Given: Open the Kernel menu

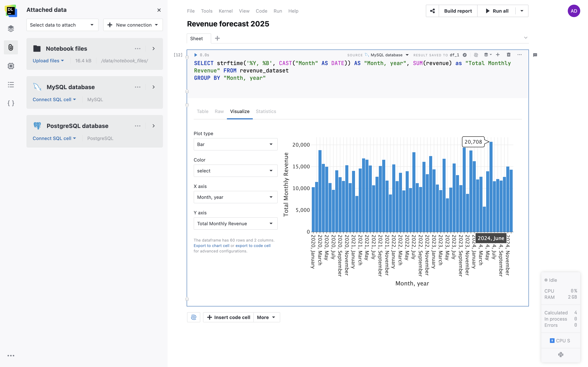Looking at the screenshot, I should 226,11.
